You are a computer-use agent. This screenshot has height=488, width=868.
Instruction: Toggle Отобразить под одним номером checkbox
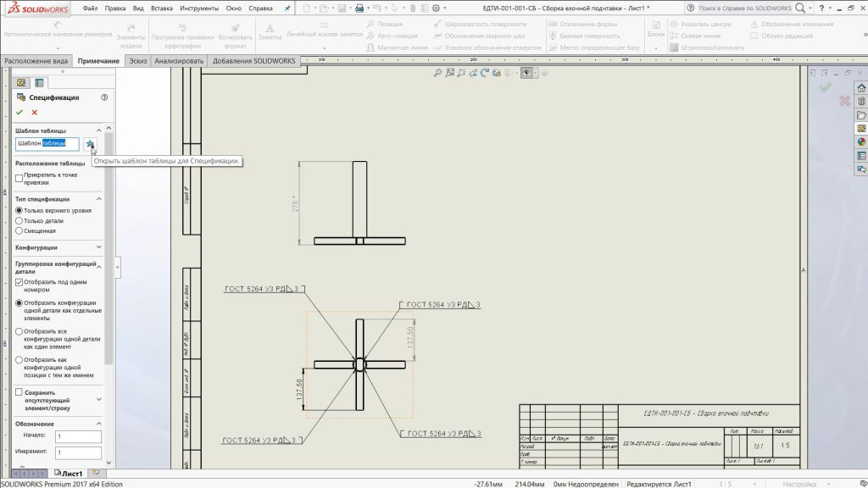click(19, 282)
